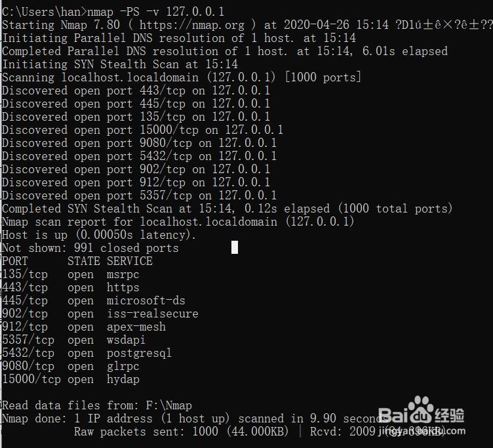Image resolution: width=493 pixels, height=448 pixels.
Task: Click the nmap -PS -v 127.0.0.1 command line
Action: click(x=113, y=12)
